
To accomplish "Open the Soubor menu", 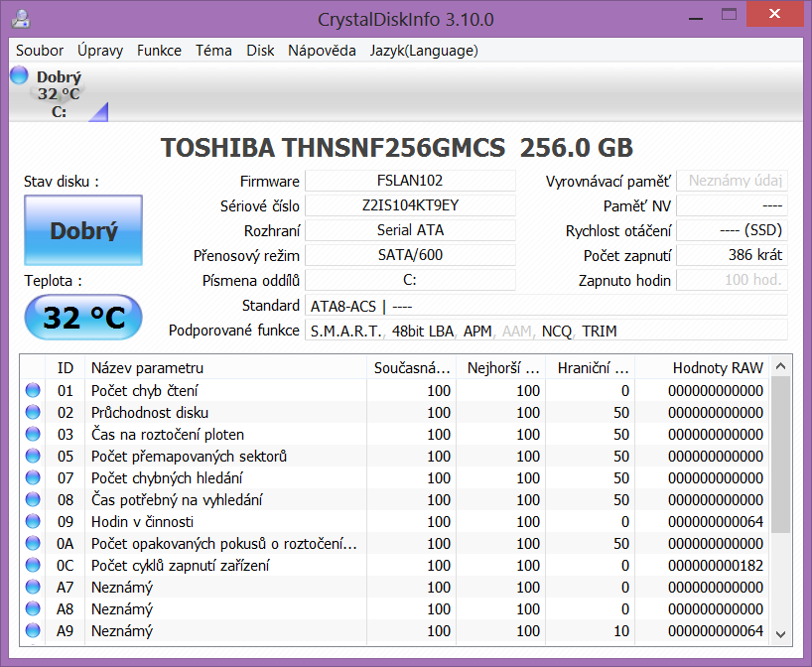I will (x=40, y=51).
